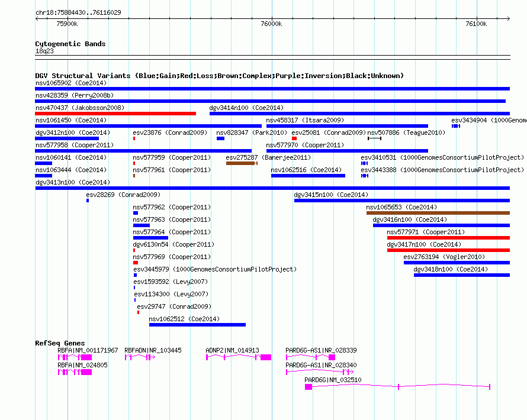Open the esv3443388 1000Genomes variant label
Screen dimensions: 527x420
click(443, 170)
